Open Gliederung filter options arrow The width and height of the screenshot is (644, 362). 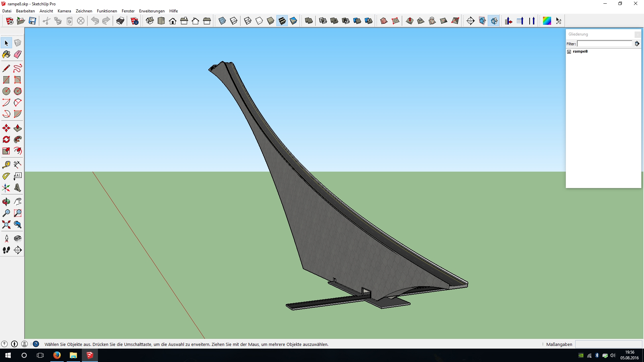click(x=637, y=44)
